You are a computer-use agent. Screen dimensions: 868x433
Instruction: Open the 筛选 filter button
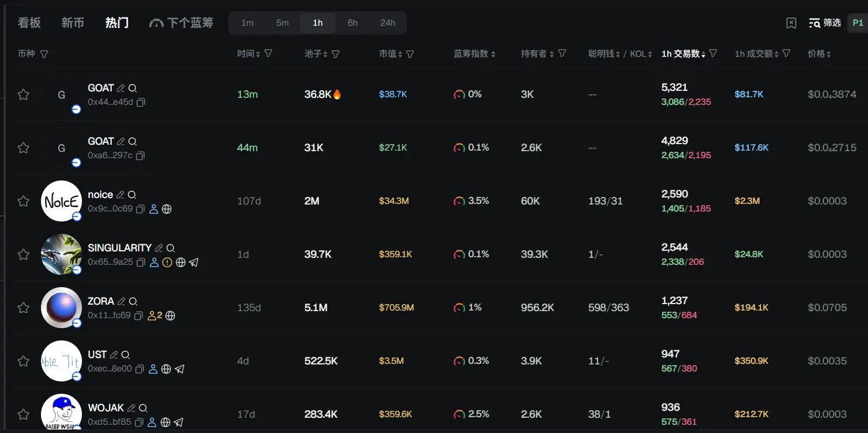pos(825,23)
